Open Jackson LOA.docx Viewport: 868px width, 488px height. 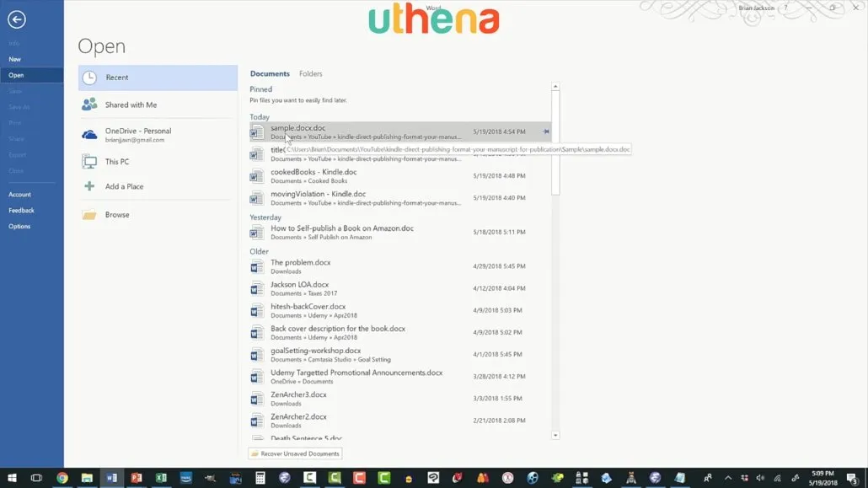(x=399, y=288)
